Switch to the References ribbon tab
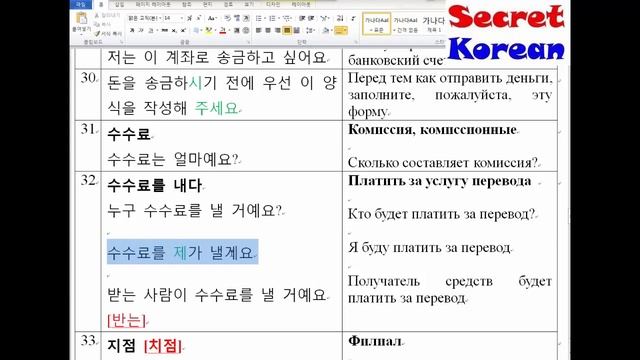 [186, 4]
